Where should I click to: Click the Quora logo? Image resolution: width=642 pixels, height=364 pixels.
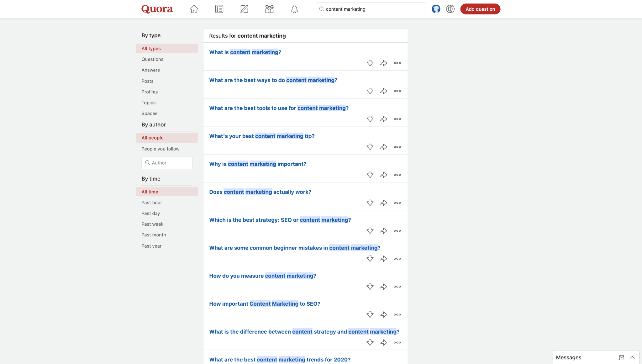157,9
